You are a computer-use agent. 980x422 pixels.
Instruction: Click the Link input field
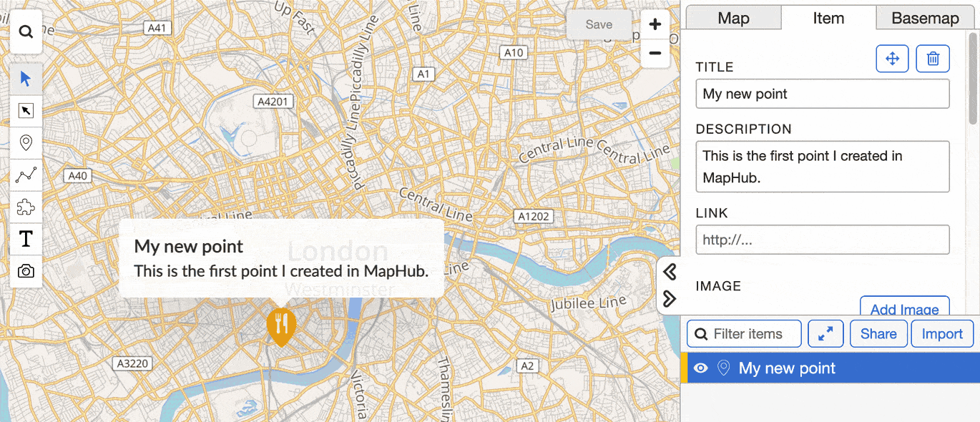pos(822,240)
